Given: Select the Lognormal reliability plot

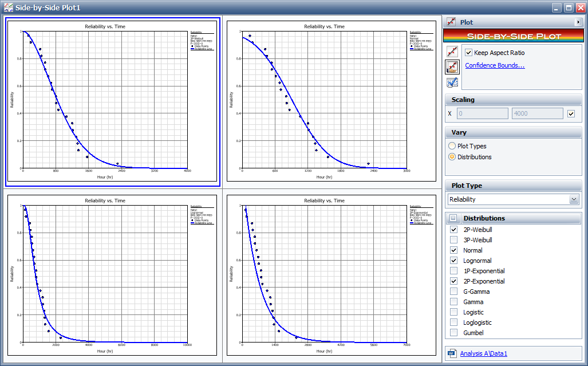Looking at the screenshot, I should [112, 275].
